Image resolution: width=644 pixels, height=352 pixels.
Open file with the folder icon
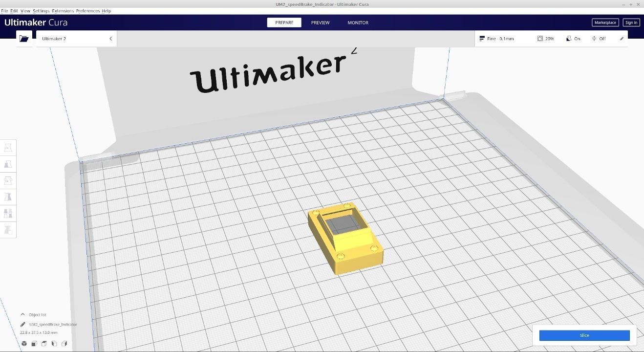pos(24,39)
